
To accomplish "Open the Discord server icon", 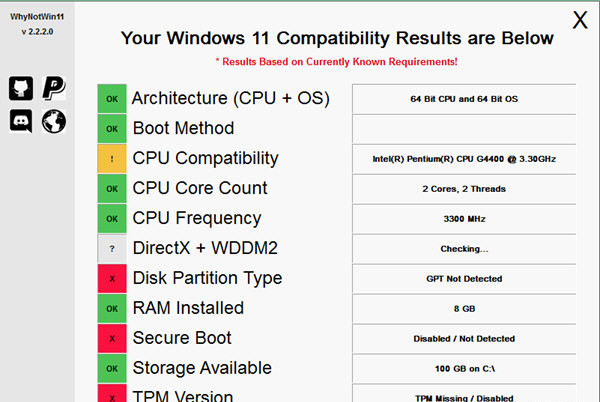I will [21, 122].
